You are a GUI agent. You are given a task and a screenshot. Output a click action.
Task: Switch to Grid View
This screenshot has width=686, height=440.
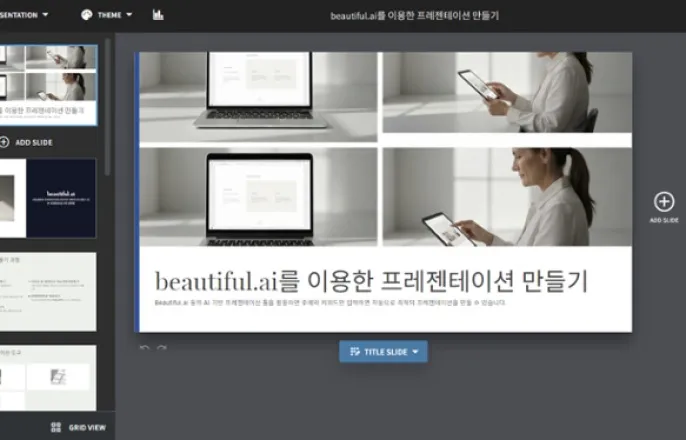(79, 427)
